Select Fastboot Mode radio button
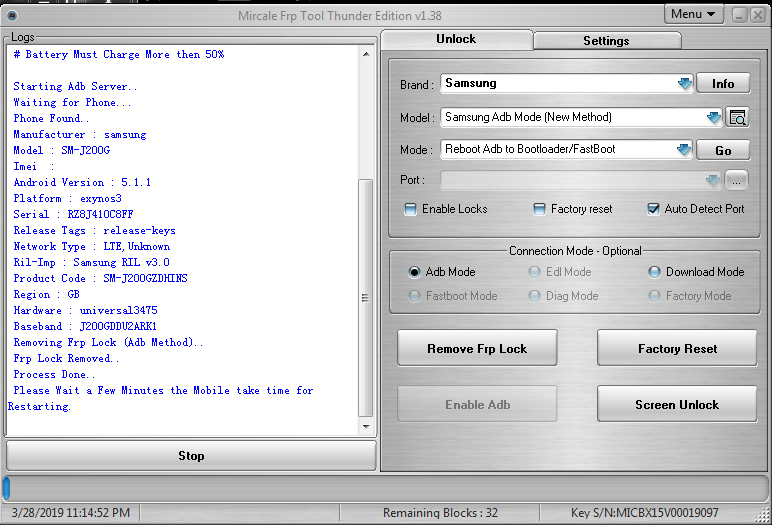Image resolution: width=772 pixels, height=525 pixels. point(414,296)
